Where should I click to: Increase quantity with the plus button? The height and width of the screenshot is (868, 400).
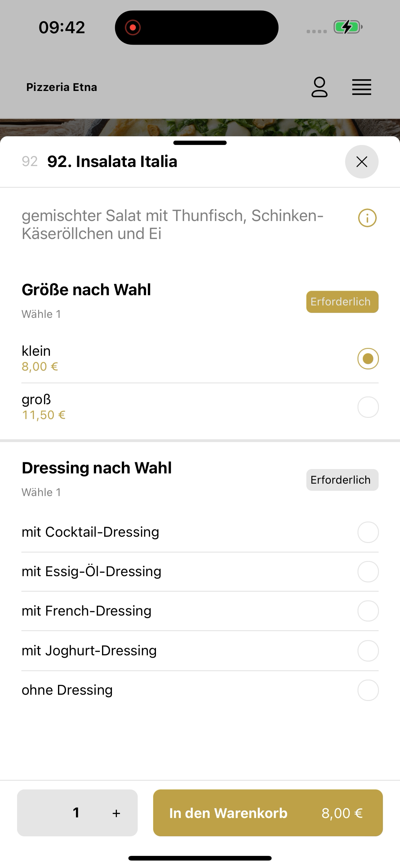coord(116,813)
